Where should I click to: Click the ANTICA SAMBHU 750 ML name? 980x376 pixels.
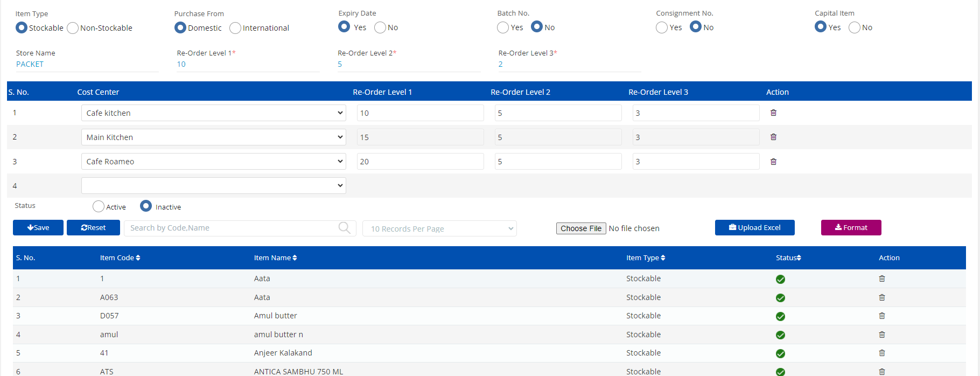(x=298, y=372)
